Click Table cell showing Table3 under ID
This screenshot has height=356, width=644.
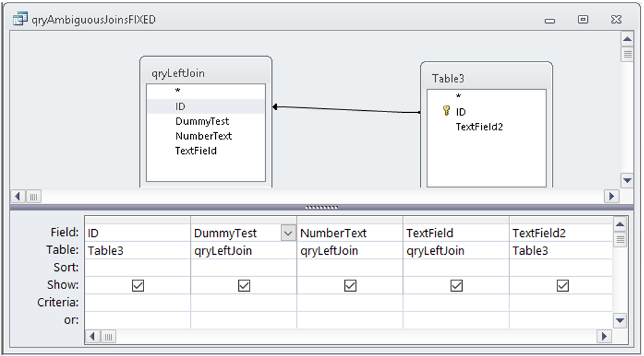pyautogui.click(x=137, y=251)
